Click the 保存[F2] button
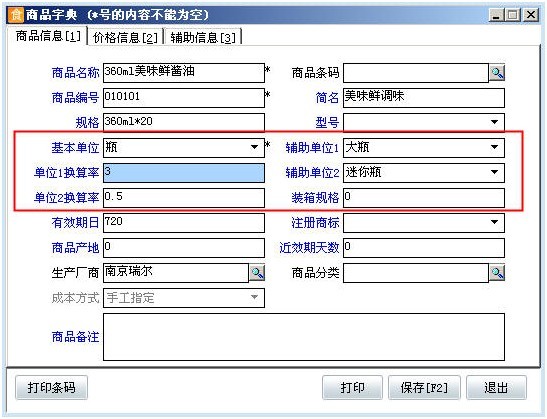 point(424,387)
